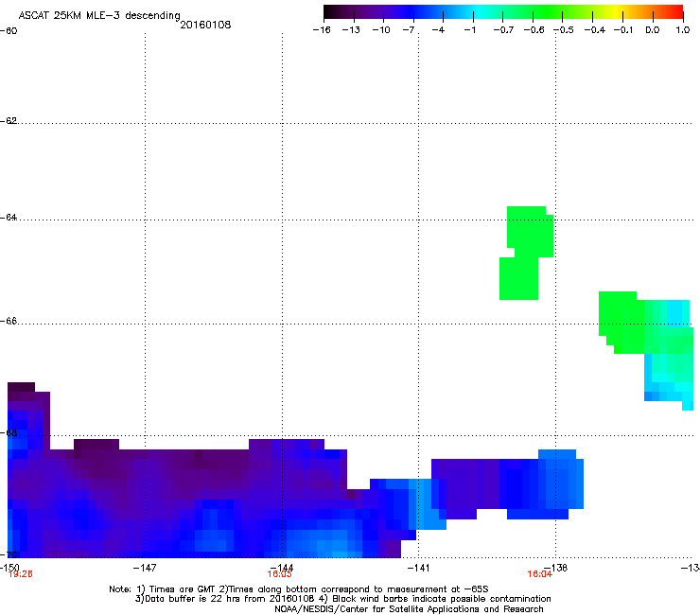Click the -144 longitude axis label
Image resolution: width=700 pixels, height=615 pixels.
coord(282,567)
